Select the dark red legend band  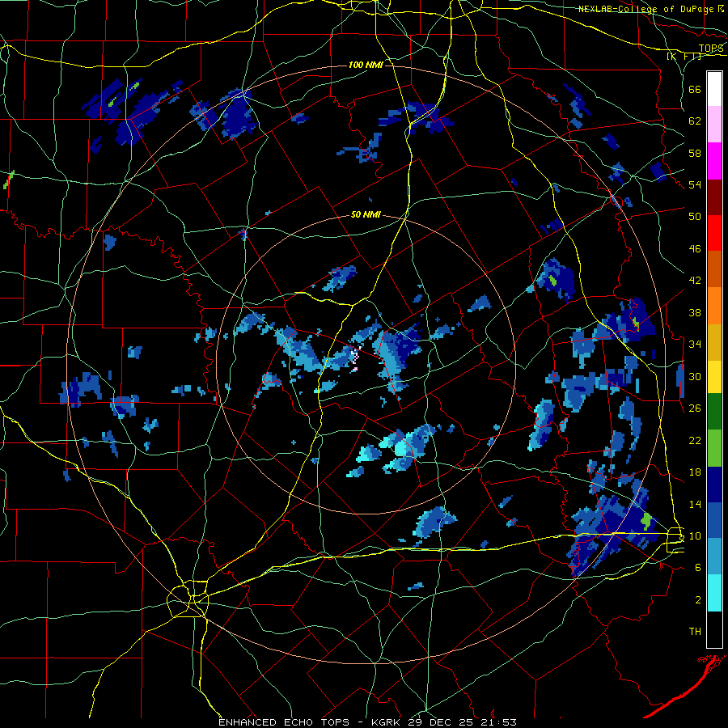[x=714, y=197]
